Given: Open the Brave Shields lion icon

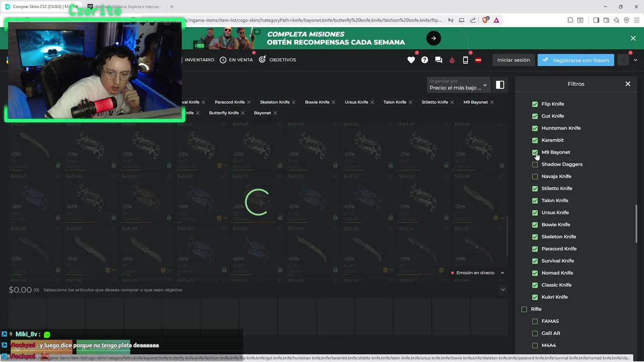Looking at the screenshot, I should click(486, 20).
